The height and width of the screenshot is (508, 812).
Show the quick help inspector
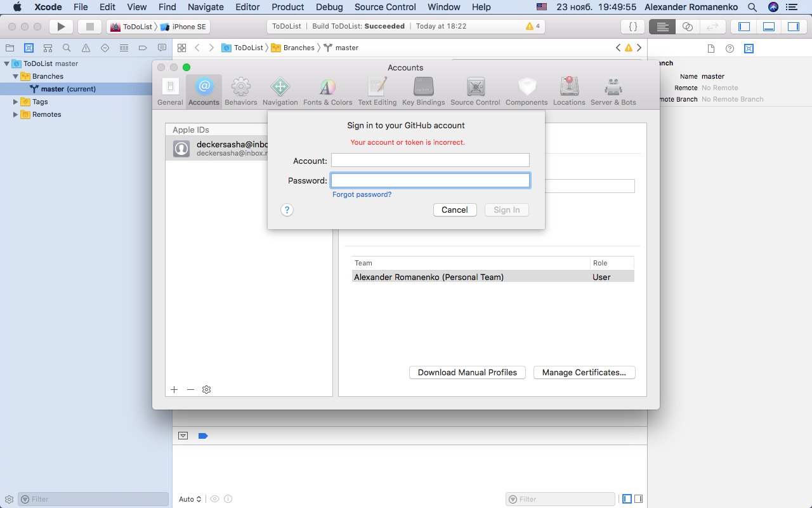pyautogui.click(x=730, y=48)
